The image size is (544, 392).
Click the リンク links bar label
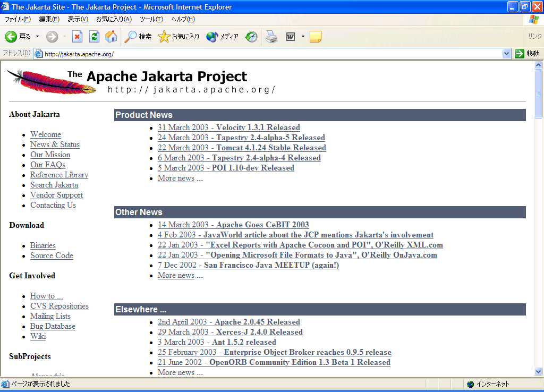(x=534, y=36)
